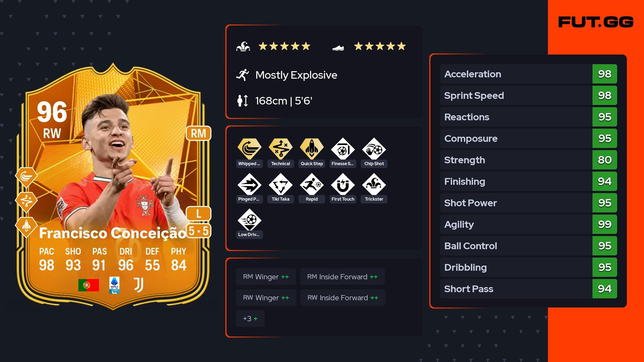This screenshot has width=644, height=362.
Task: Click the RM Inside Forward role chip
Action: point(342,277)
